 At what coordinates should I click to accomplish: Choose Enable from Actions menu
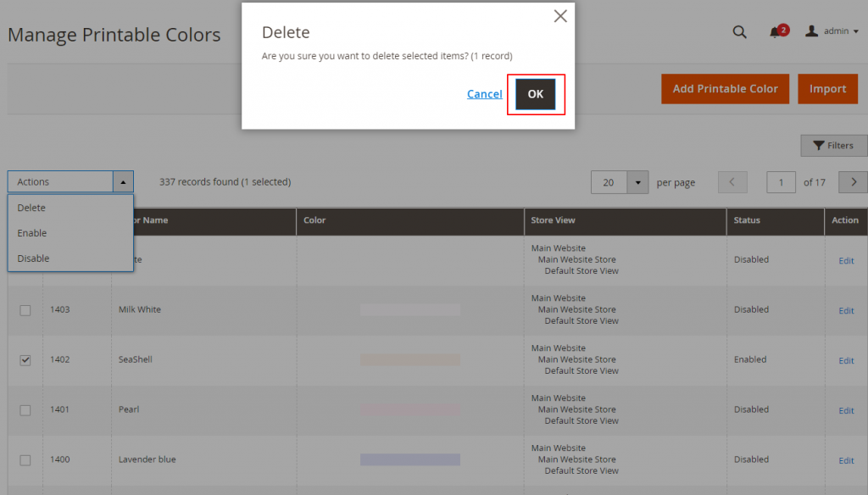click(x=32, y=233)
